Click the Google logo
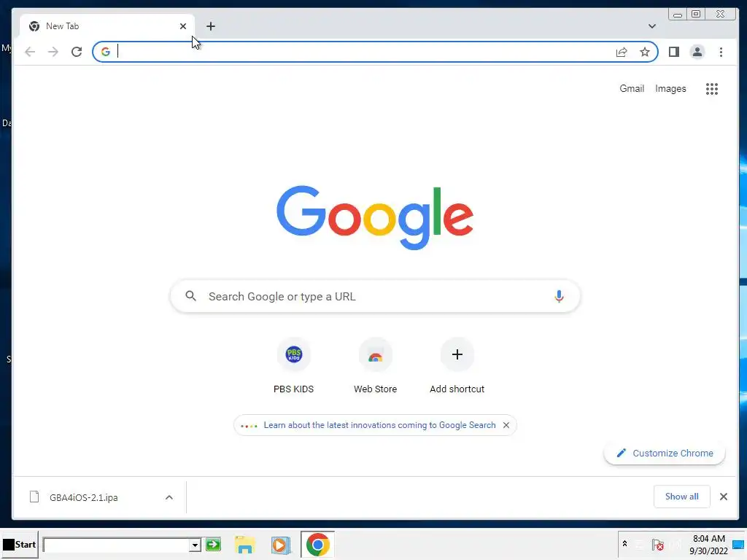747x560 pixels. click(375, 217)
